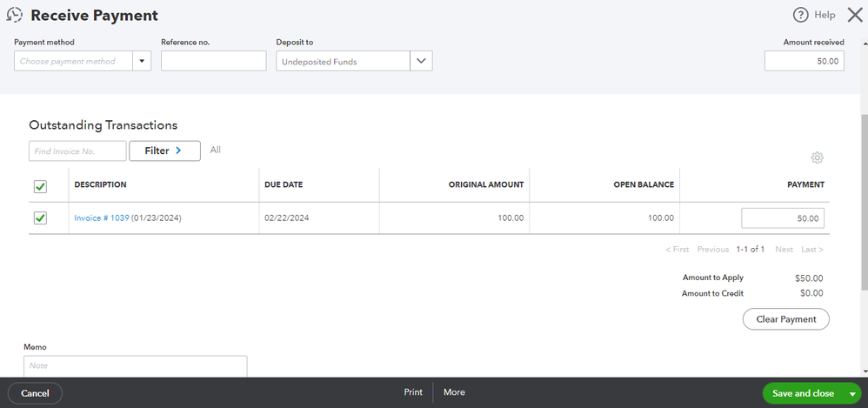Open the Help question mark icon
This screenshot has height=408, width=868.
click(x=801, y=15)
